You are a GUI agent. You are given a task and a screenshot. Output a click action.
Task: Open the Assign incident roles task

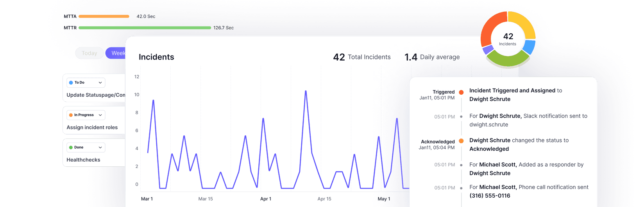pyautogui.click(x=92, y=128)
